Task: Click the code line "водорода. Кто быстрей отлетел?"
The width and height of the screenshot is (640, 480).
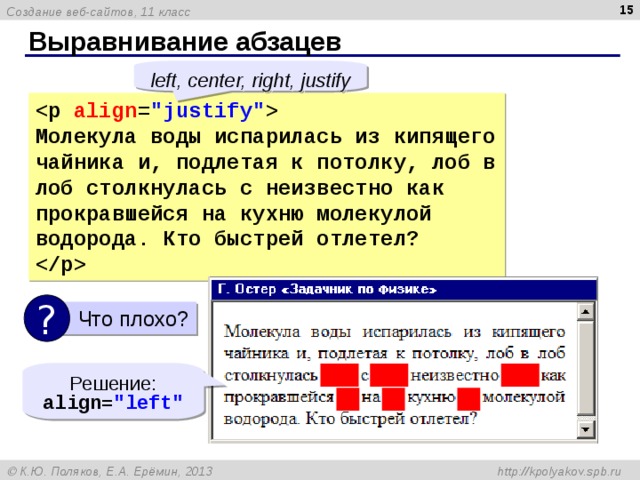Action: [227, 239]
